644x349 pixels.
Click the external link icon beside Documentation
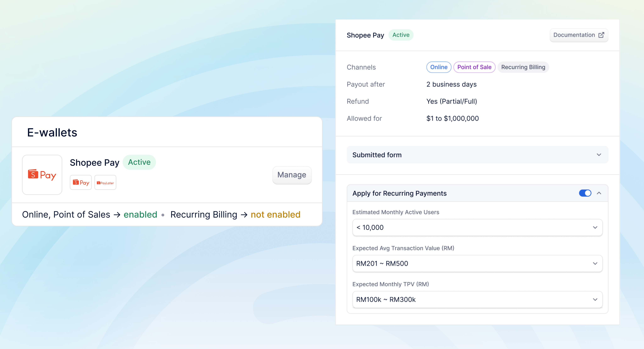(601, 35)
